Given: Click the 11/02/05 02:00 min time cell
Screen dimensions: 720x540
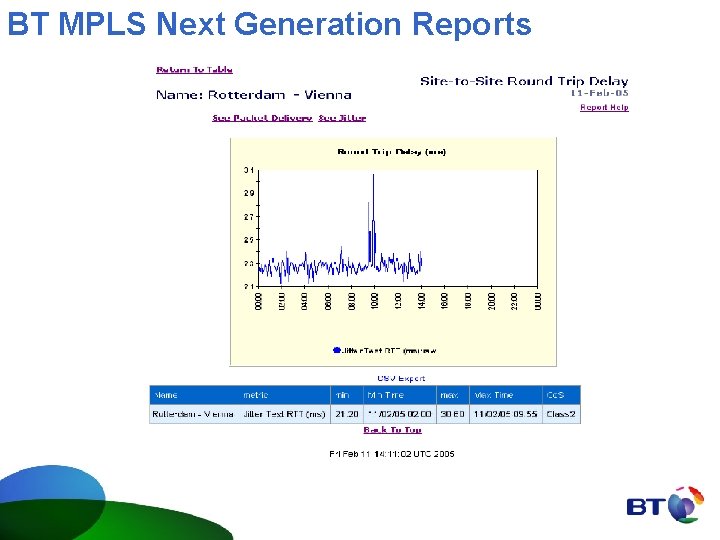Looking at the screenshot, I should click(x=399, y=414).
